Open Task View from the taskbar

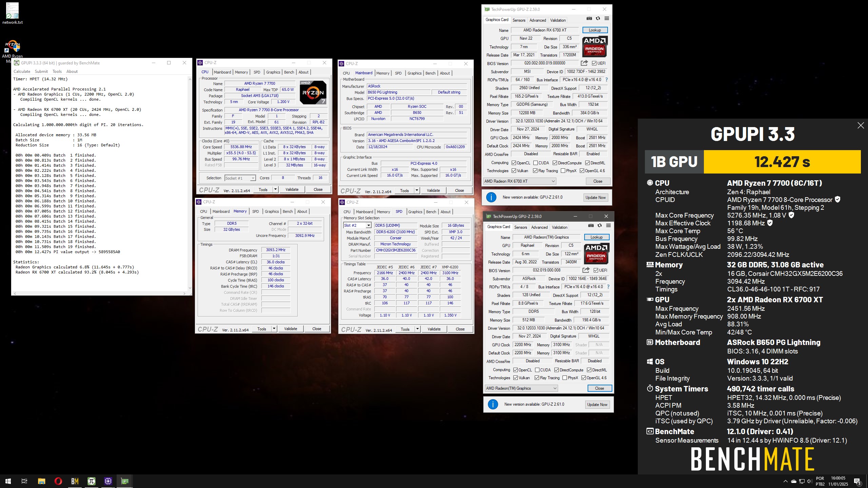pos(24,481)
